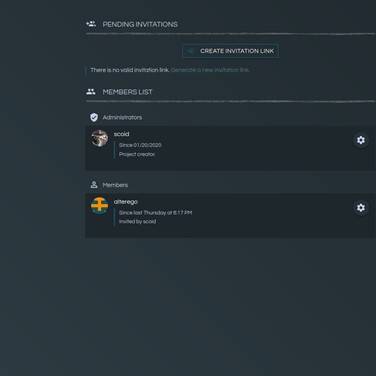Click the Pending Invitations add-people icon

(91, 24)
